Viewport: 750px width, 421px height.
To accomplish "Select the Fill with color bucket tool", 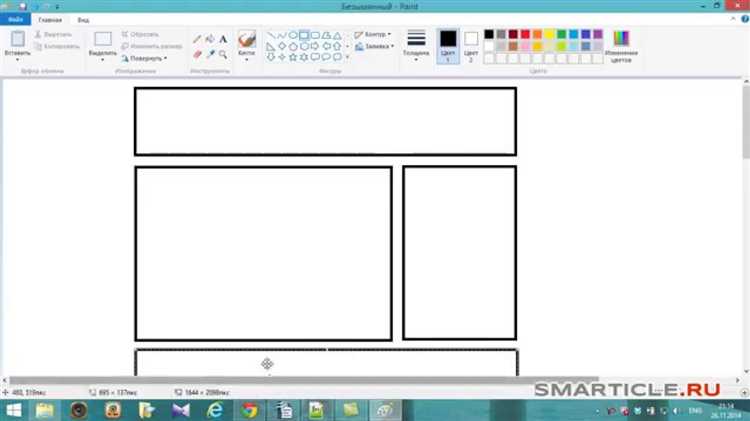I will pos(210,39).
